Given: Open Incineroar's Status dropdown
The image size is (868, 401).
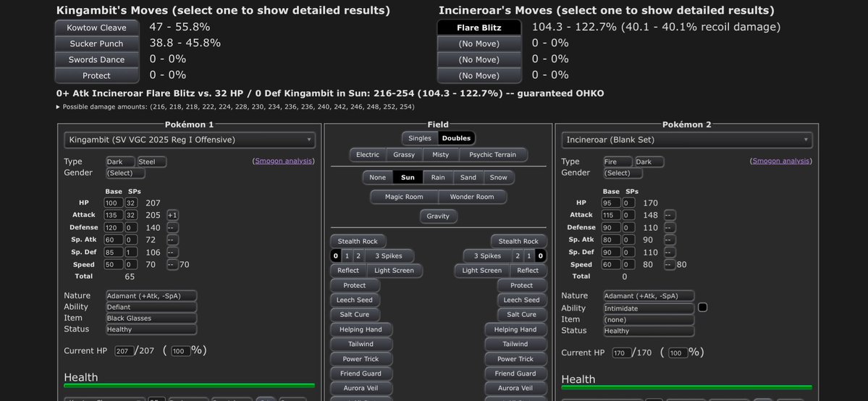Looking at the screenshot, I should tap(649, 332).
